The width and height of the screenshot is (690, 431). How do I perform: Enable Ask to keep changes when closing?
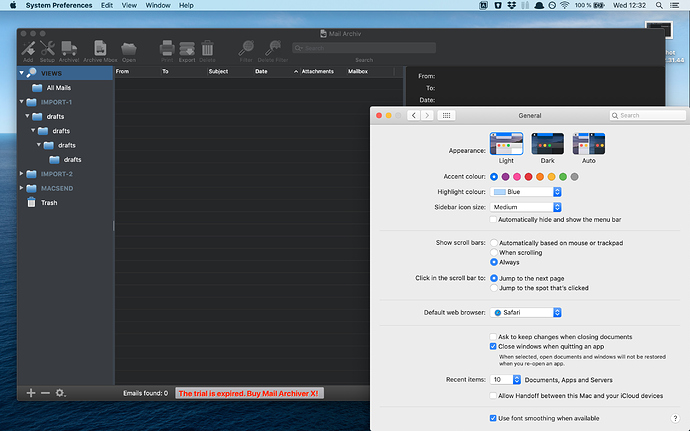[x=493, y=337]
